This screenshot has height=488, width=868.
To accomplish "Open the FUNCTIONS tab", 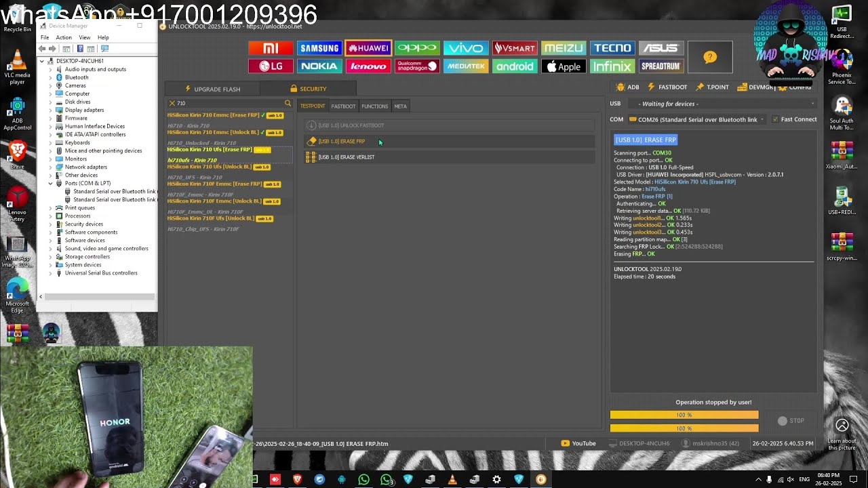I will tap(374, 106).
